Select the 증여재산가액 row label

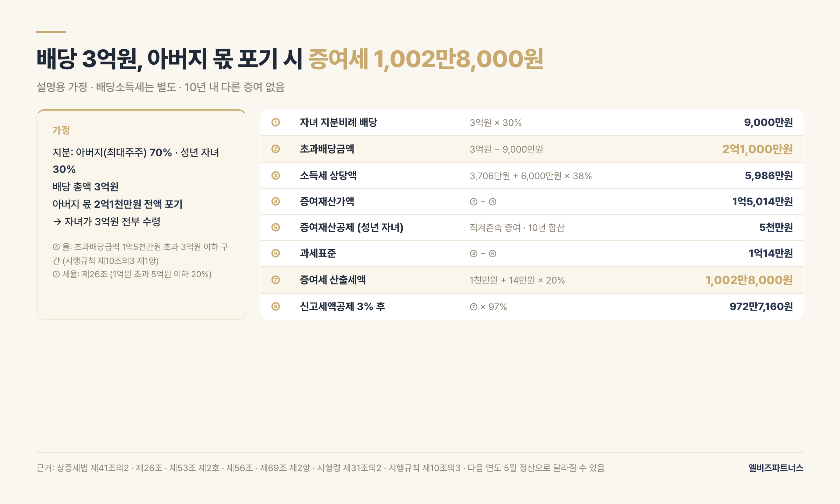[327, 202]
